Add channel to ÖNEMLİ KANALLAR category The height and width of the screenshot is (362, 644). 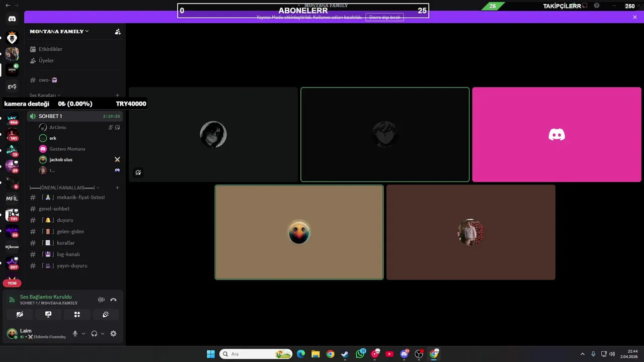pos(117,188)
